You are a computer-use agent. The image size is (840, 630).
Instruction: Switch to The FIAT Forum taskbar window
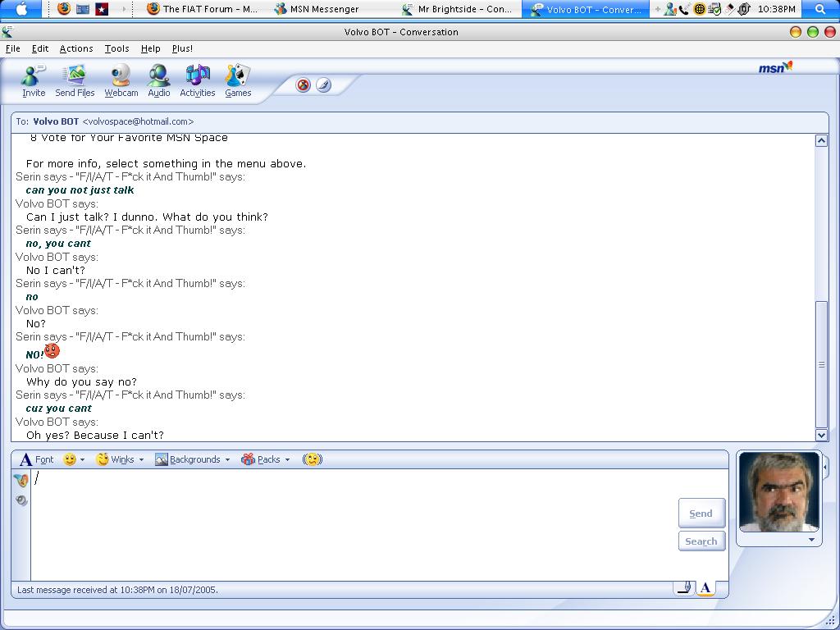pyautogui.click(x=203, y=8)
